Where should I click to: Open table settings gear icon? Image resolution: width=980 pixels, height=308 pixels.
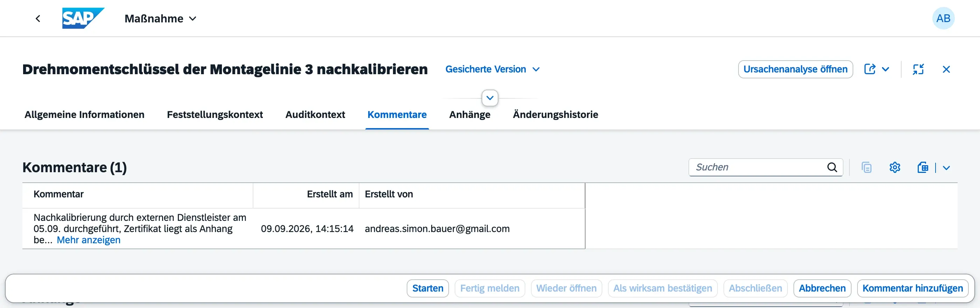point(894,167)
